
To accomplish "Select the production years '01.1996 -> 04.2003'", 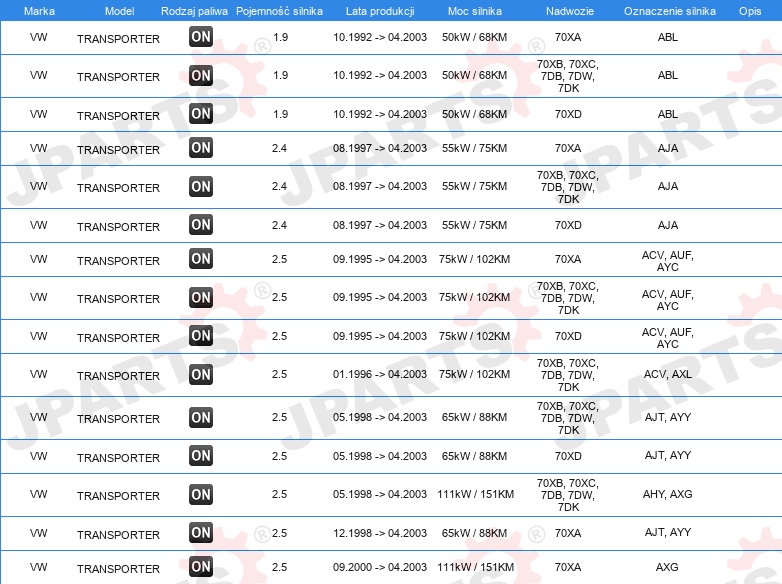I will [x=380, y=374].
